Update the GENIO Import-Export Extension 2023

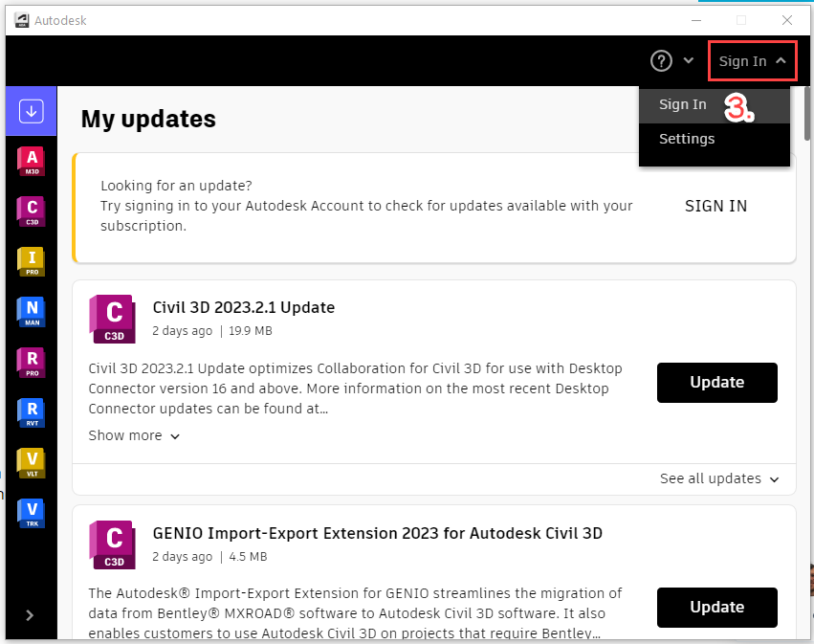click(x=716, y=607)
